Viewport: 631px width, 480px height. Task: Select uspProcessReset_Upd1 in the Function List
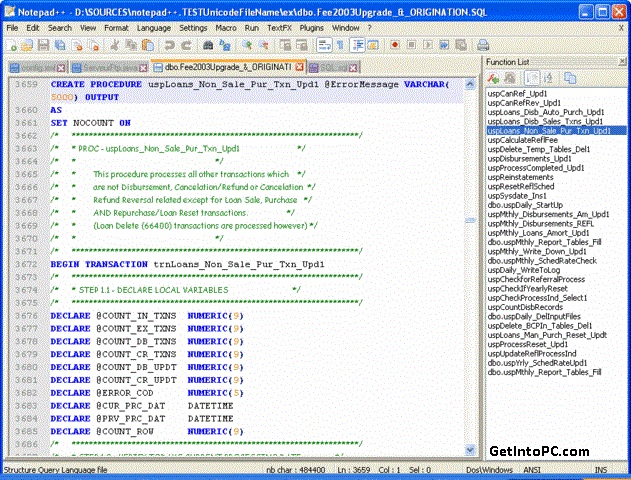(x=528, y=344)
